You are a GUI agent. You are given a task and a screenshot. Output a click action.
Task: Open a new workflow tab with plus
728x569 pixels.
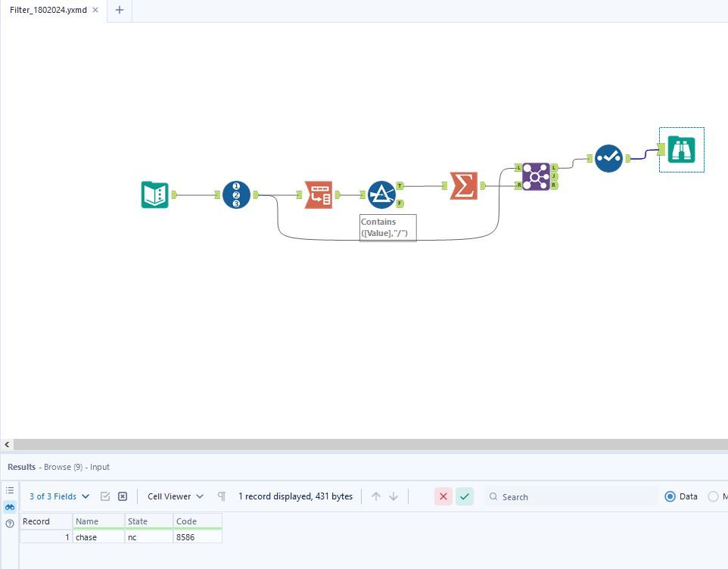pyautogui.click(x=120, y=10)
